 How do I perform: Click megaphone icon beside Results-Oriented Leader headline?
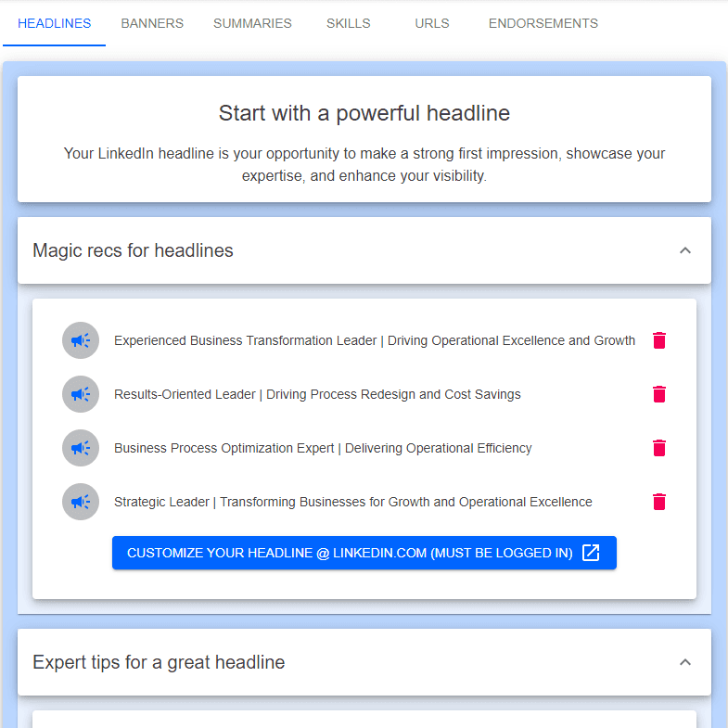click(81, 394)
